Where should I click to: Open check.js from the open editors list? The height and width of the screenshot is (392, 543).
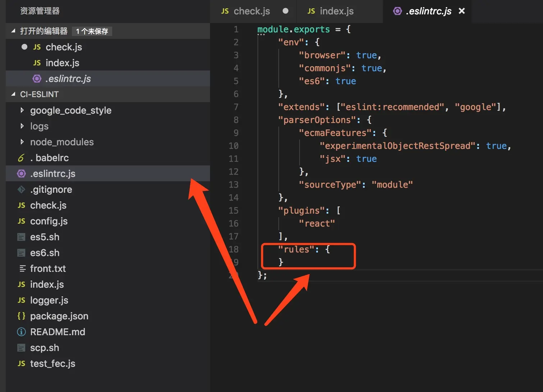point(108,47)
